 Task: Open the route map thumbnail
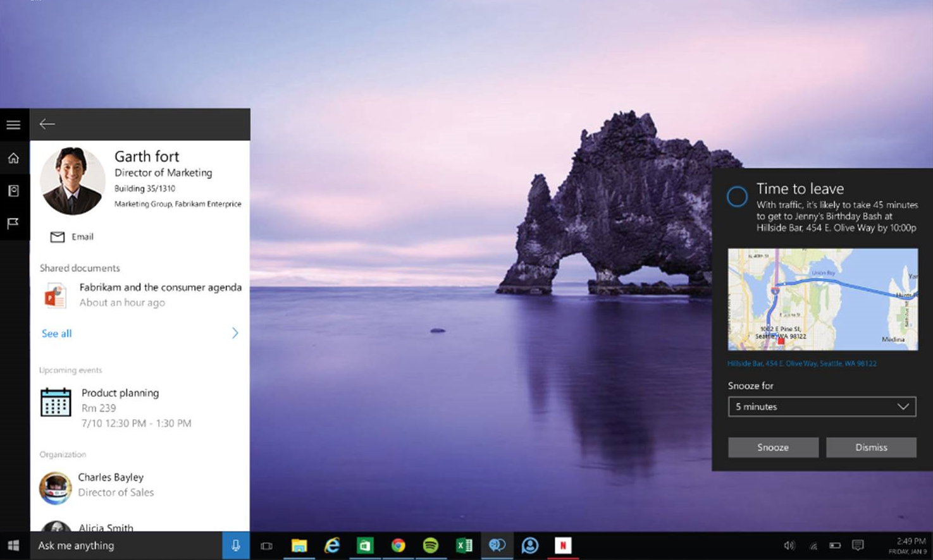(x=822, y=299)
